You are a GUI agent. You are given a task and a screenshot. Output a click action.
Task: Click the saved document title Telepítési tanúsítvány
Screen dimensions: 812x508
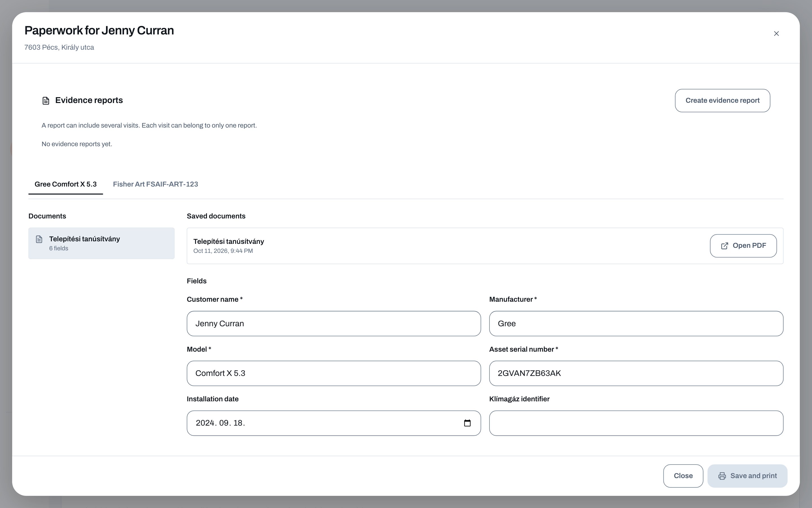pyautogui.click(x=228, y=242)
